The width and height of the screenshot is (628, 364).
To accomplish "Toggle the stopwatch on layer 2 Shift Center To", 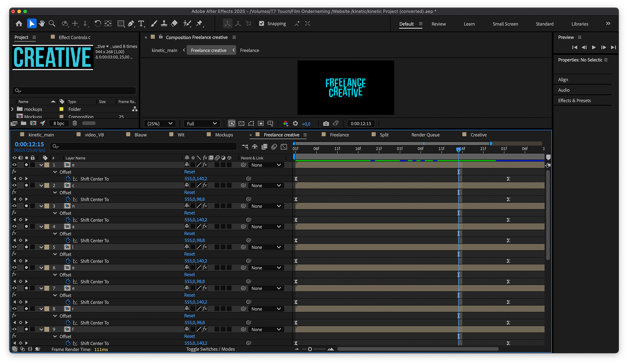I will point(68,199).
